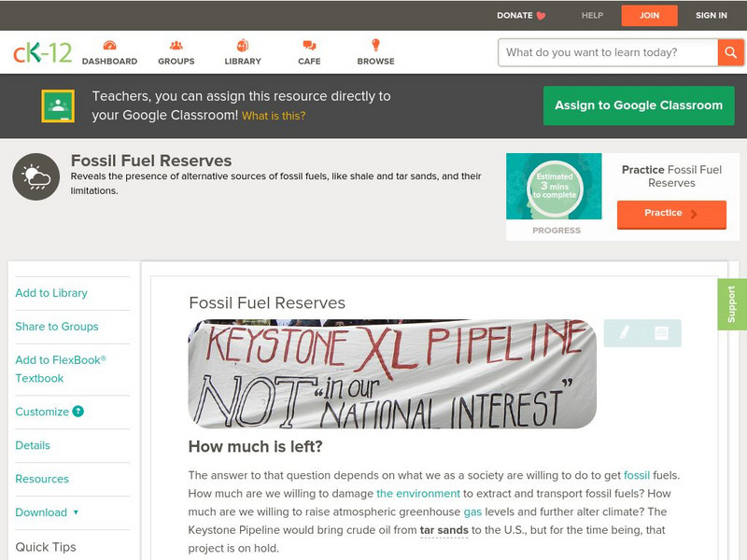Click the search input field
Viewport: 747px width, 560px height.
coord(607,52)
